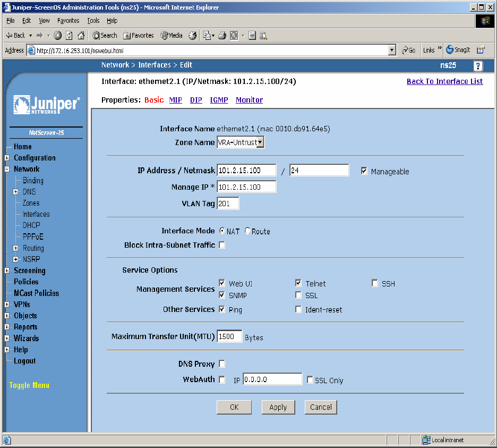Open the Monitor properties tab
The height and width of the screenshot is (448, 497).
tap(249, 100)
